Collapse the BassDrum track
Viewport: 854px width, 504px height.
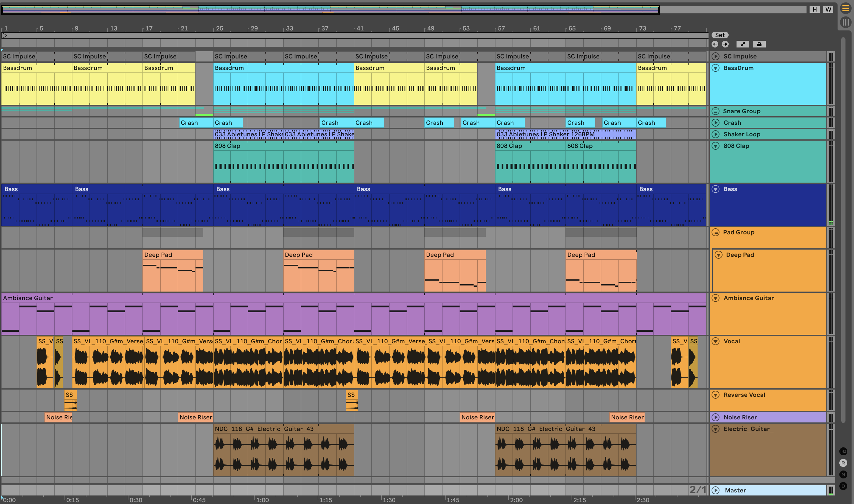pos(716,68)
